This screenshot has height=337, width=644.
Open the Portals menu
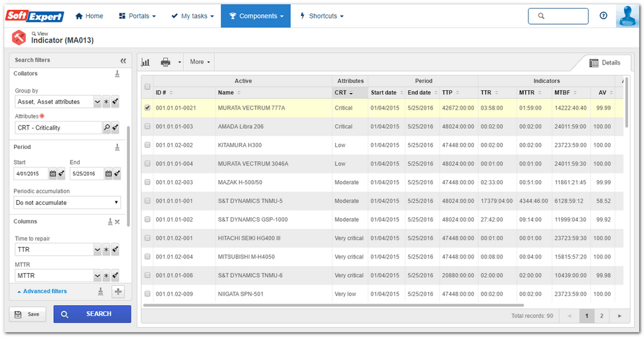point(137,16)
